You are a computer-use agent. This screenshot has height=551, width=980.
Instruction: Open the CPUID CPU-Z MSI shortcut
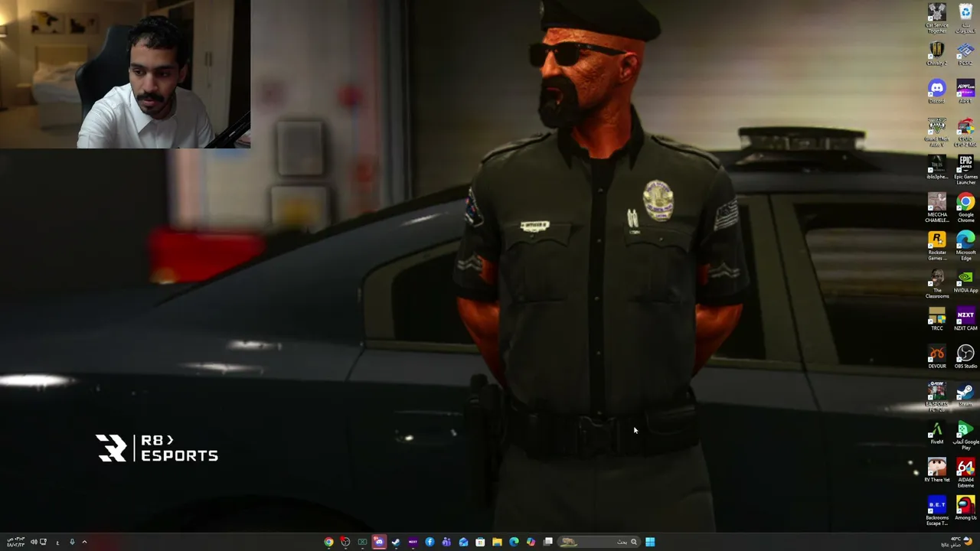(965, 132)
